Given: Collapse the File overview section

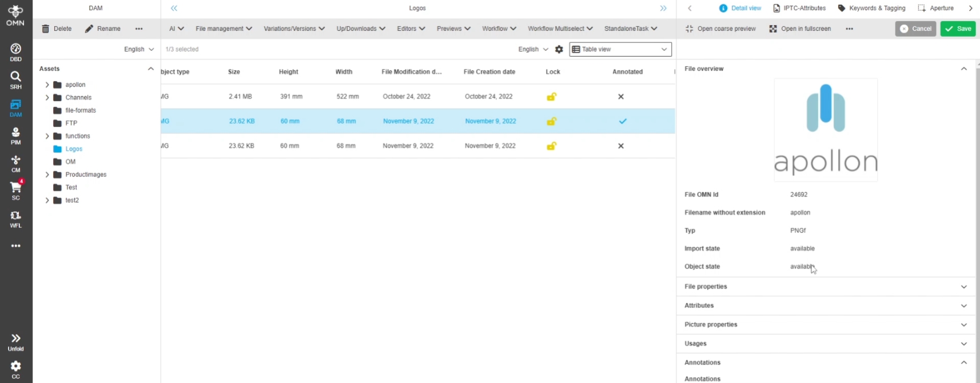Looking at the screenshot, I should pos(964,69).
